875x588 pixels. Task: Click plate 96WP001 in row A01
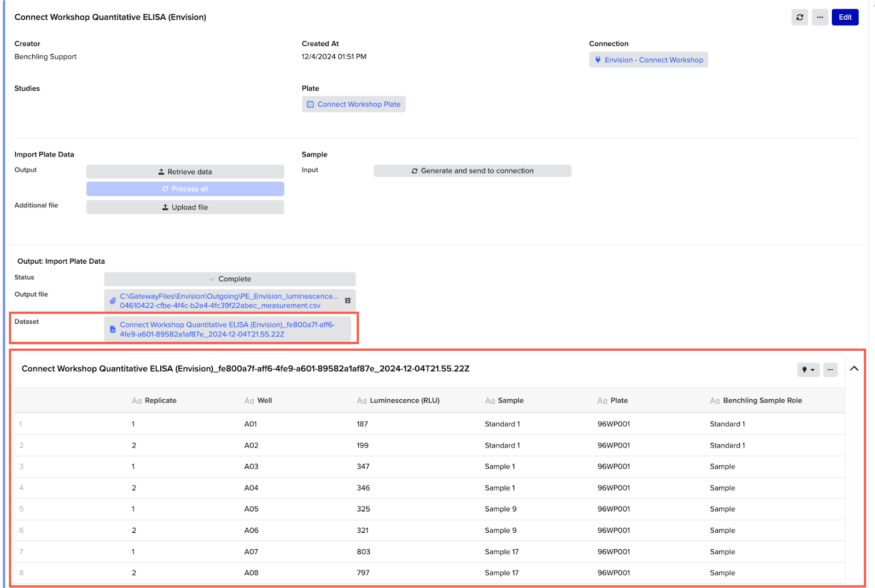click(x=614, y=424)
